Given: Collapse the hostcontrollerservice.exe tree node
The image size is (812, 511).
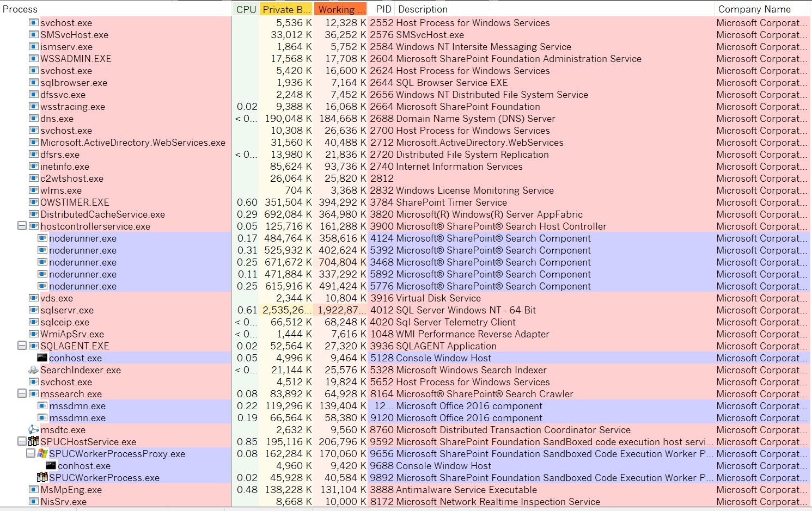Looking at the screenshot, I should point(22,226).
